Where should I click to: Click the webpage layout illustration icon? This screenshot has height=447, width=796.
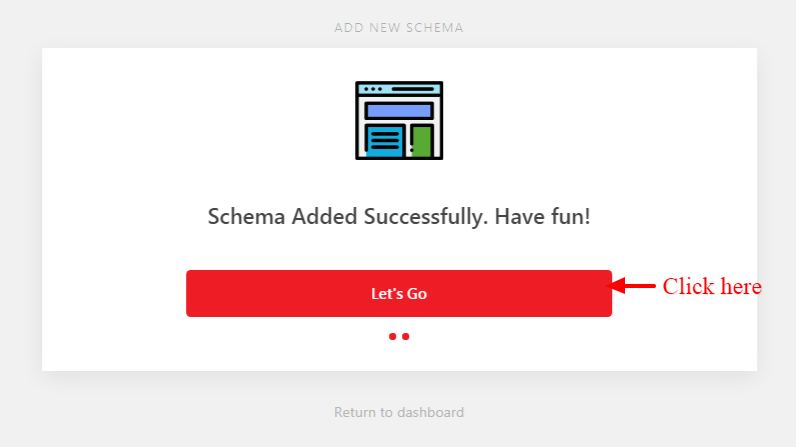click(399, 120)
